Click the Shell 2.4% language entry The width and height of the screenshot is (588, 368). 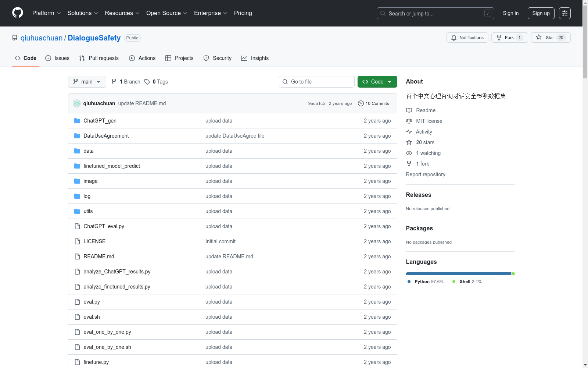tap(467, 282)
